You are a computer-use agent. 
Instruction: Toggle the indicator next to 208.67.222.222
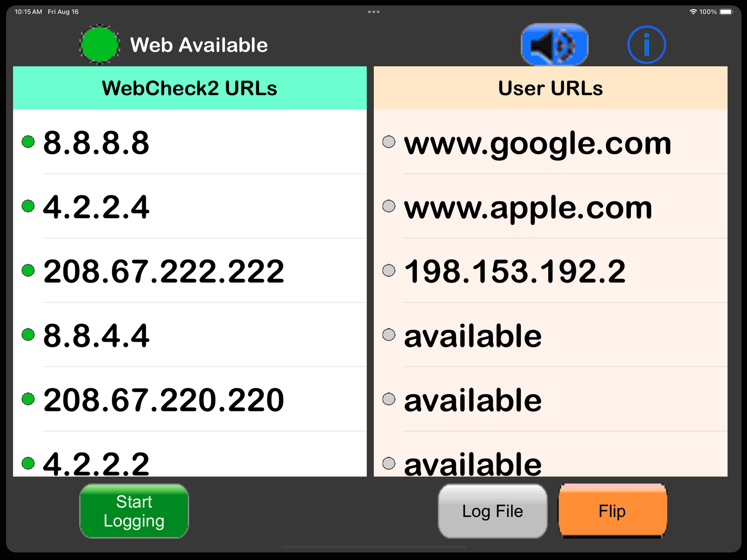pos(28,270)
